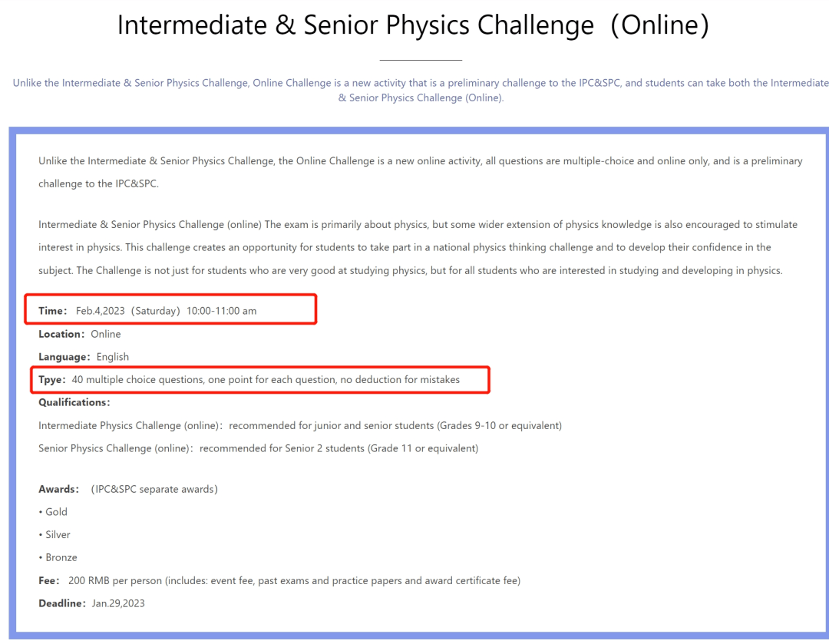
Task: Click the '10:00-11:00 am' time text
Action: point(221,311)
